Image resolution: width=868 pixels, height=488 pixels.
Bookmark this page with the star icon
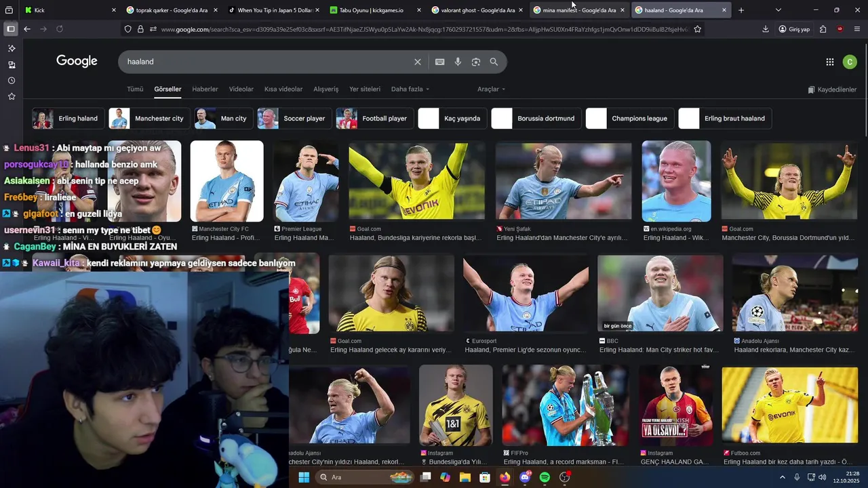click(698, 29)
